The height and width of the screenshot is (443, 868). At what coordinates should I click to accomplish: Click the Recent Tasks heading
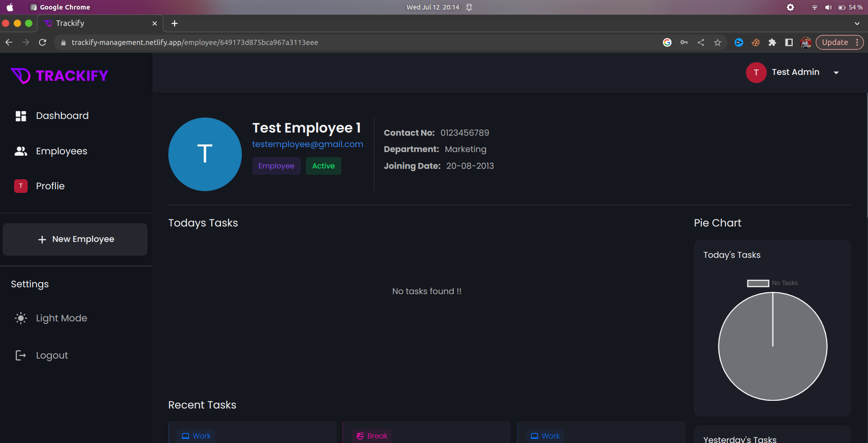[x=202, y=405]
